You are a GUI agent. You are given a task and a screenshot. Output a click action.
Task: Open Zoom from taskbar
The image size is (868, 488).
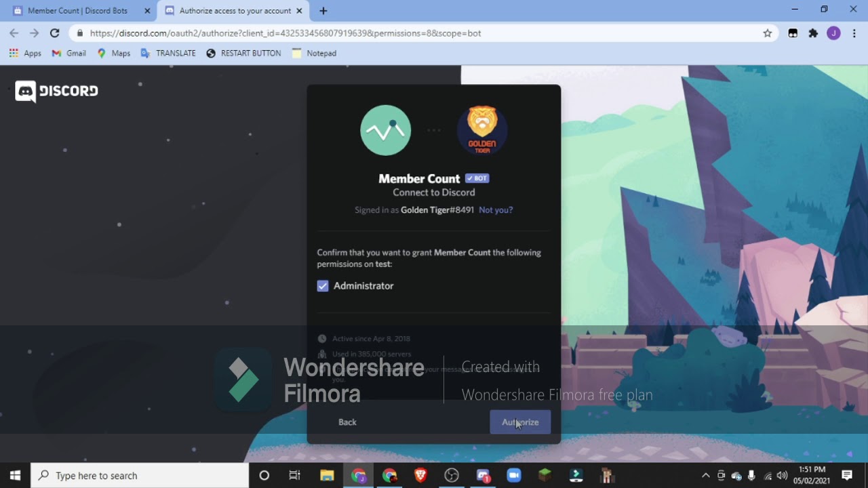click(514, 476)
